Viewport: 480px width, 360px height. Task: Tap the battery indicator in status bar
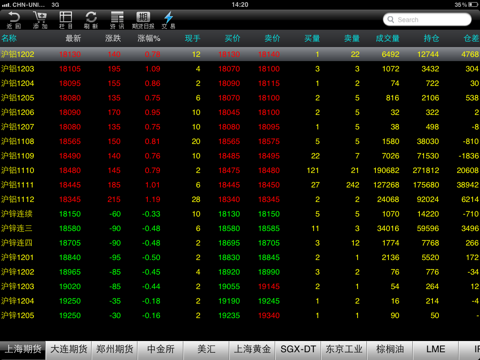point(473,5)
